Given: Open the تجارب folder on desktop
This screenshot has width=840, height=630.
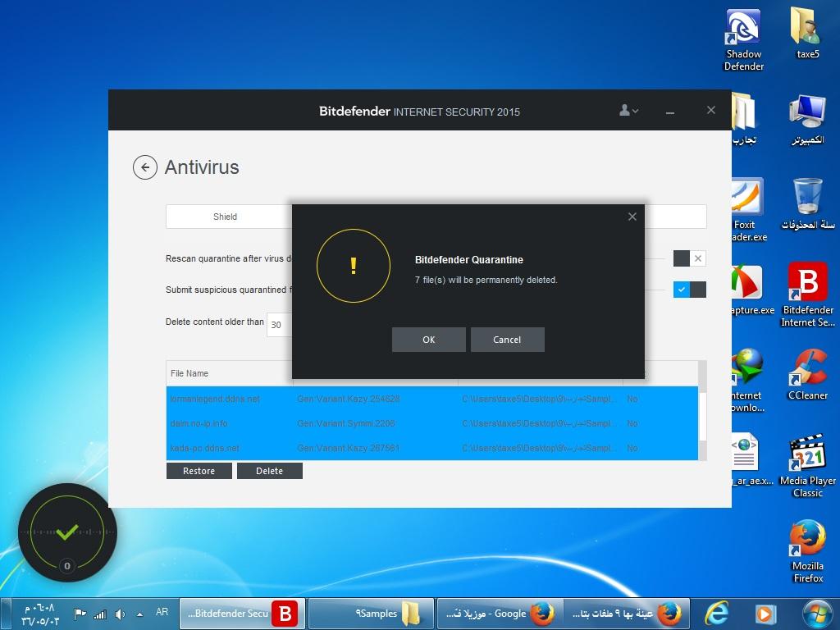Looking at the screenshot, I should 745,120.
